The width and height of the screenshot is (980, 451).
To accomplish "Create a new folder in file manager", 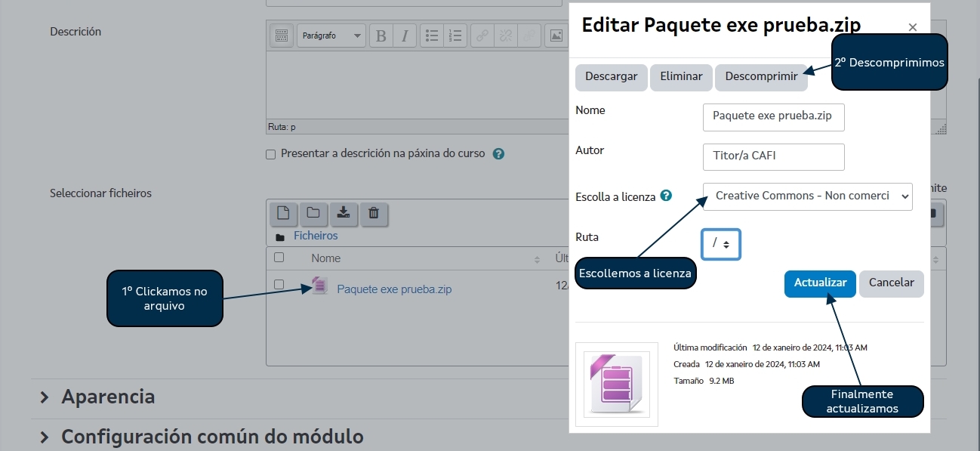I will pyautogui.click(x=313, y=213).
